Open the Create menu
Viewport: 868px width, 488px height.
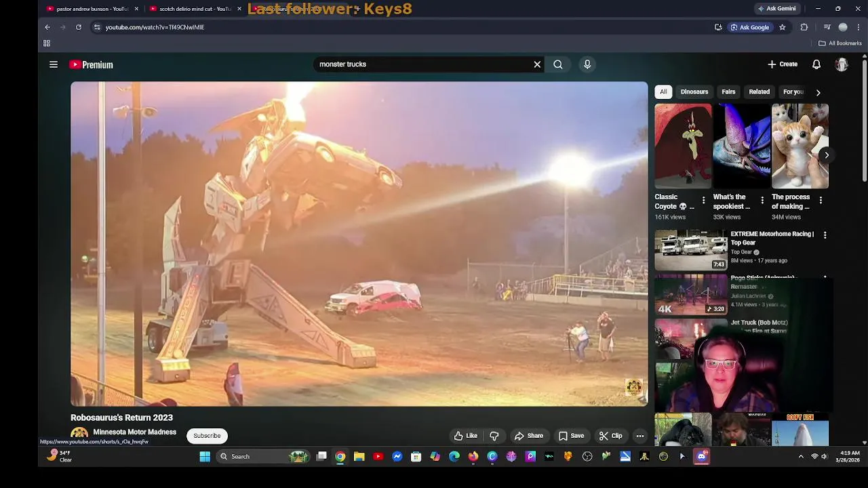pyautogui.click(x=783, y=64)
